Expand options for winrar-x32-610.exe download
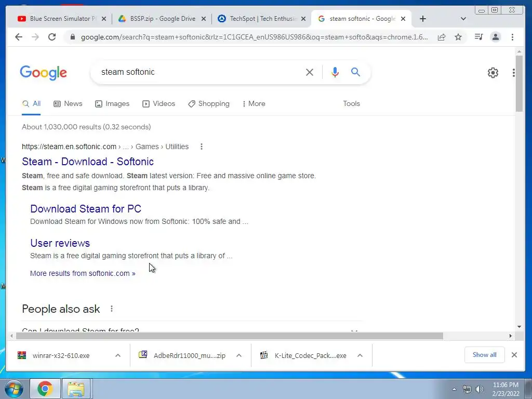This screenshot has height=399, width=532. (x=118, y=355)
